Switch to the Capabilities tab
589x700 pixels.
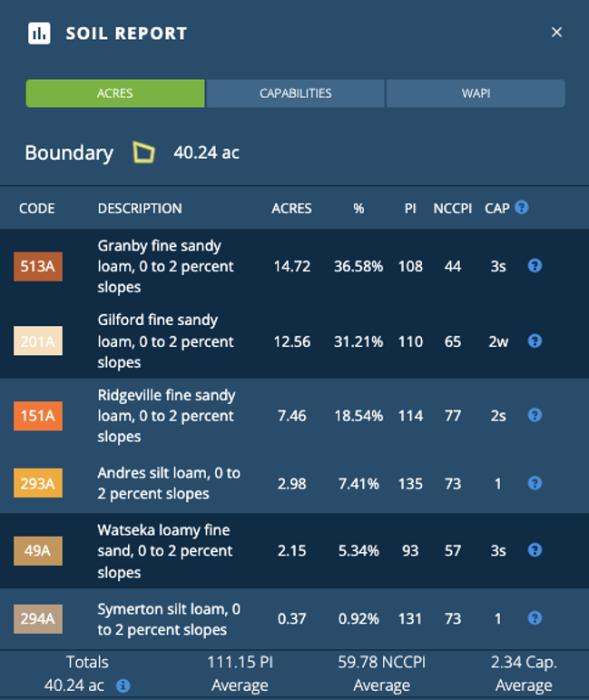point(295,94)
